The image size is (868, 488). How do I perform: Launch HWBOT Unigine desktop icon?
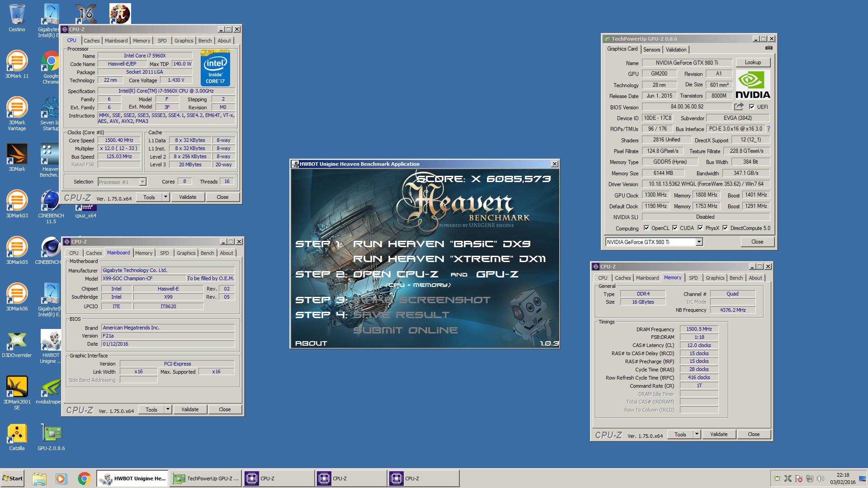pyautogui.click(x=51, y=346)
